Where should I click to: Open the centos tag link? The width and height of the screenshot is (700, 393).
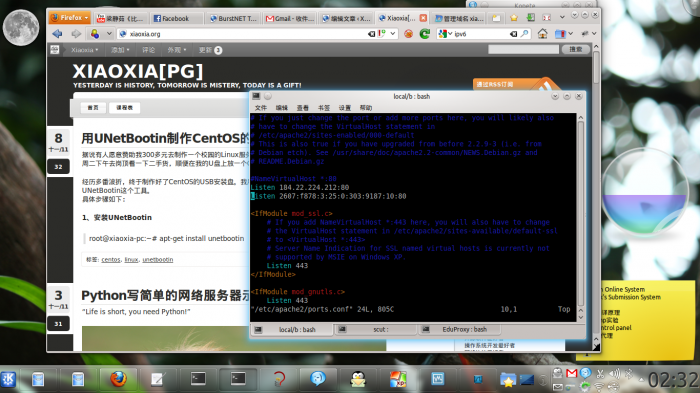(x=111, y=259)
